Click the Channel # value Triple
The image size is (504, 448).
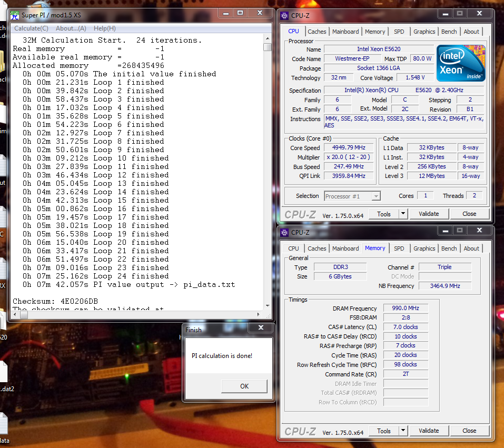(445, 267)
